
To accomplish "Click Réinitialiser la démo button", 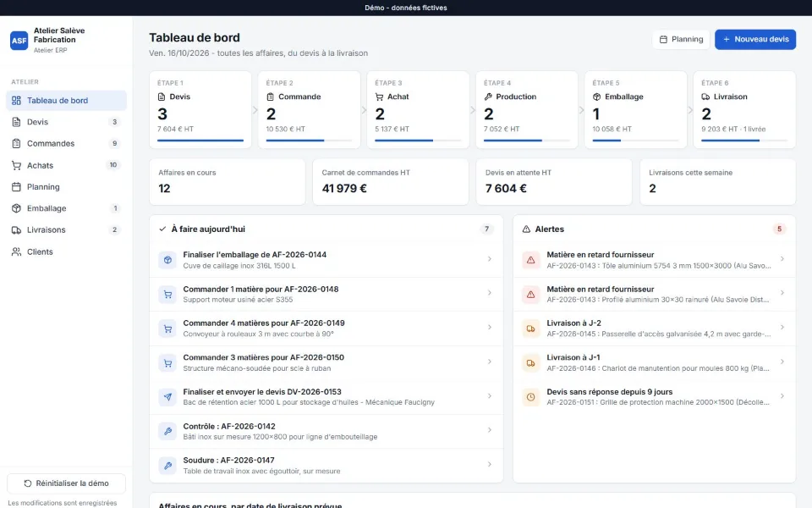I will tap(66, 483).
